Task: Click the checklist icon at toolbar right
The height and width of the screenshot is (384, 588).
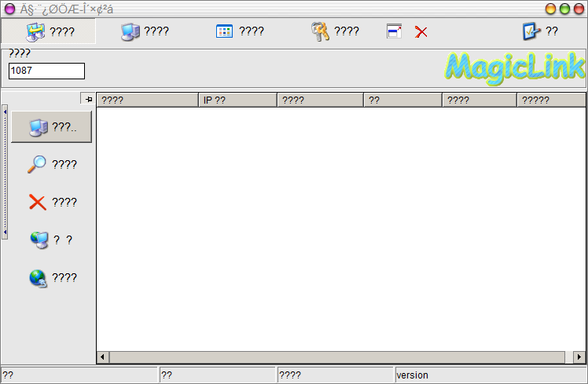Action: [x=531, y=31]
